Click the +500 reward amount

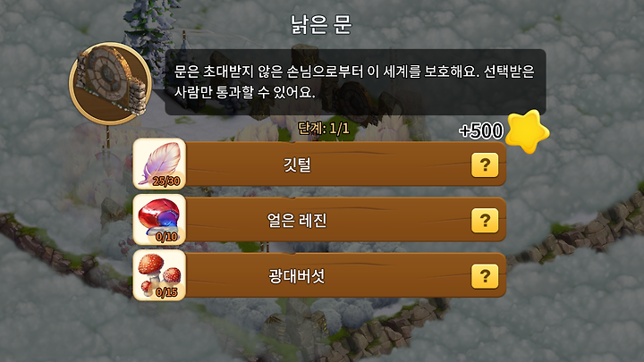[481, 130]
